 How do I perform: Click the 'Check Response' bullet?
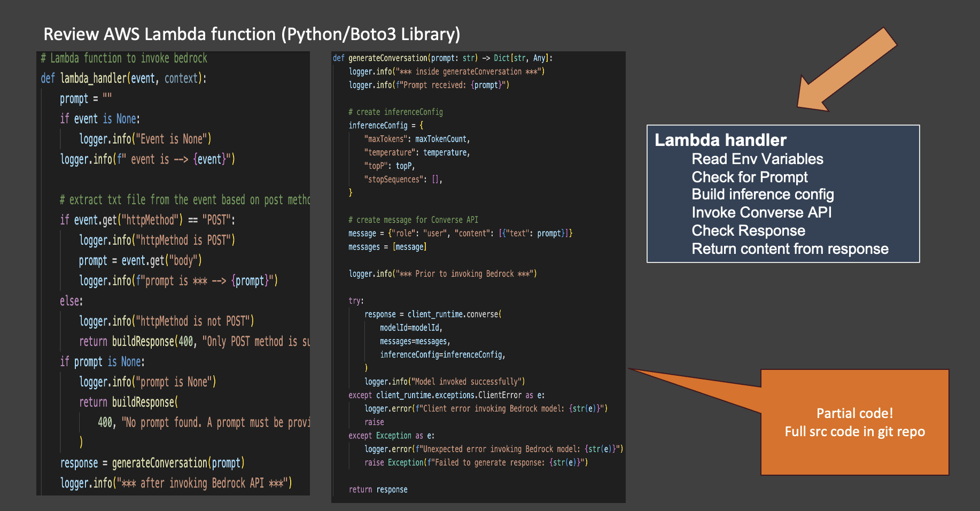(x=748, y=231)
